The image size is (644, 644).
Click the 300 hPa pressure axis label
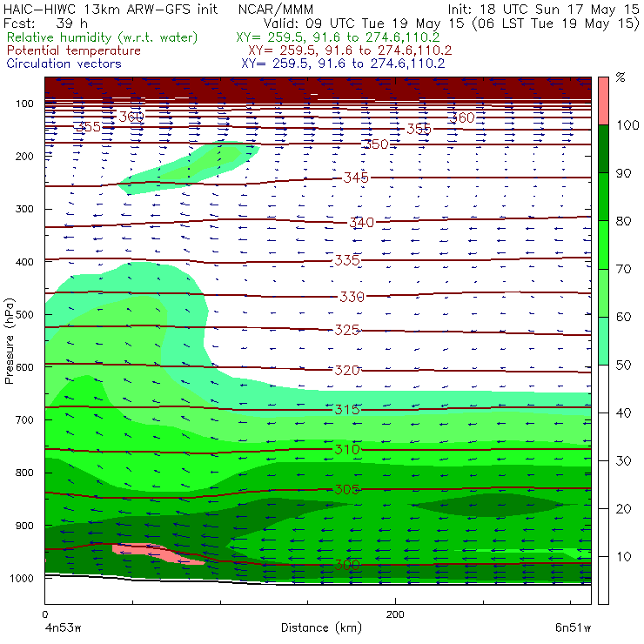(x=24, y=209)
